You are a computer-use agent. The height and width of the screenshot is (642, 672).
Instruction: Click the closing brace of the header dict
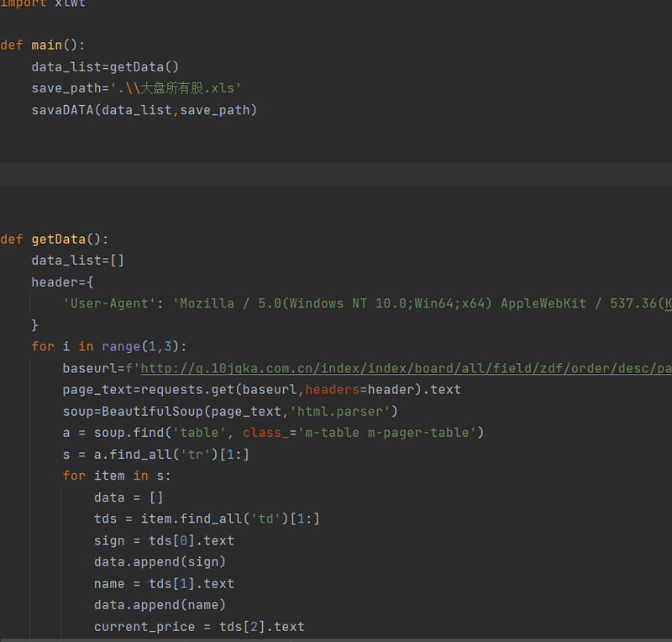point(34,325)
